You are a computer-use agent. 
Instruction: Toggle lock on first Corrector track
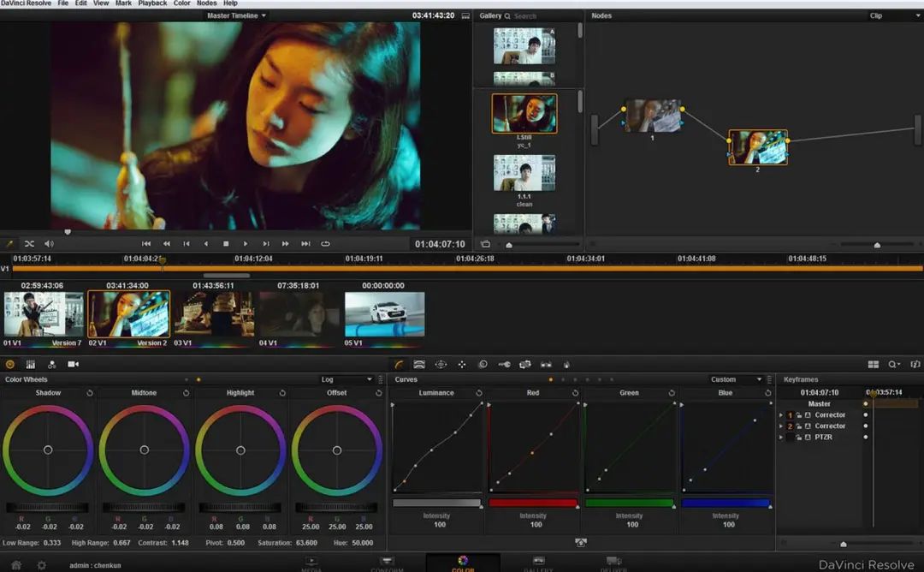[798, 415]
